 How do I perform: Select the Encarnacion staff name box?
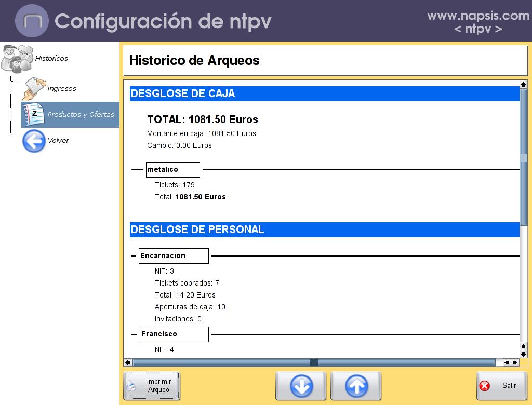tap(174, 256)
